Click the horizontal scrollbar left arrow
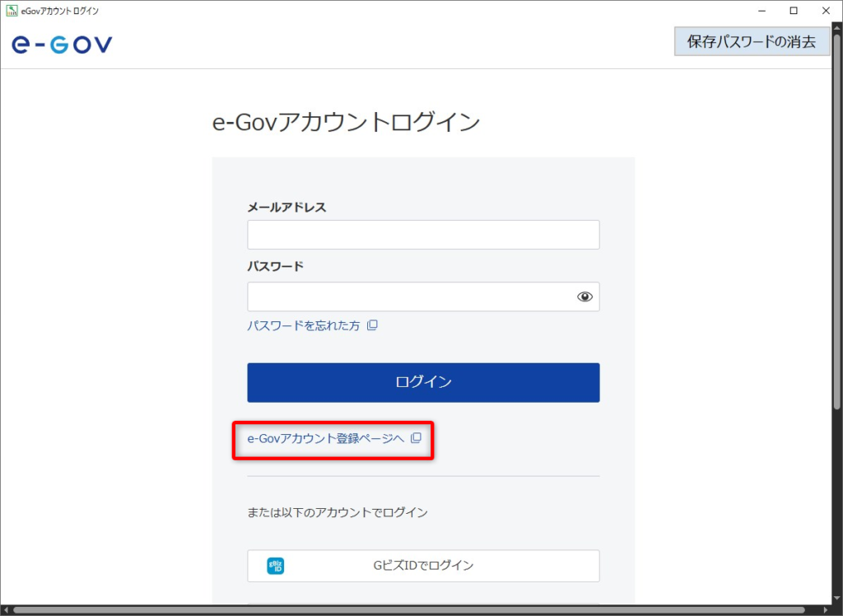The image size is (843, 616). coord(7,610)
